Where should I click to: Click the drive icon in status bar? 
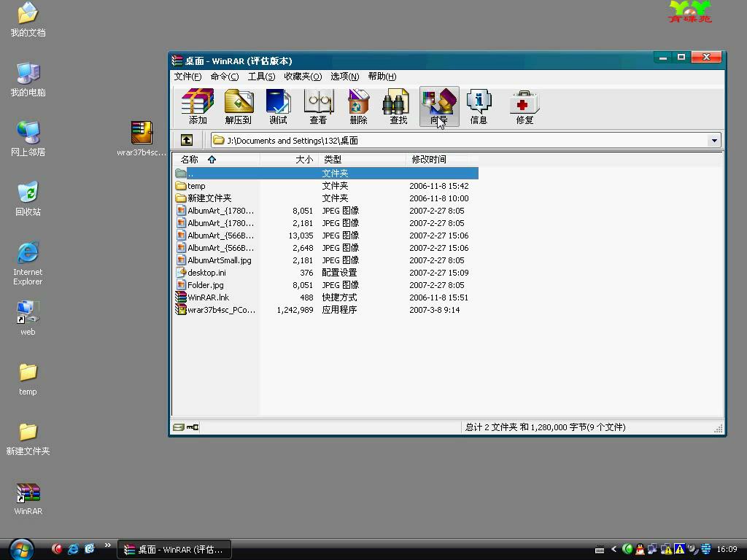179,427
